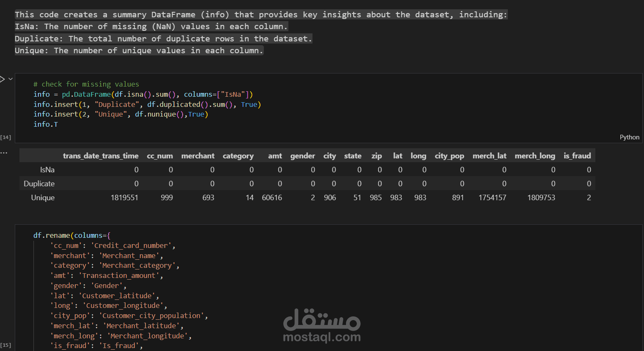
Task: Select the amt column header
Action: pos(275,156)
